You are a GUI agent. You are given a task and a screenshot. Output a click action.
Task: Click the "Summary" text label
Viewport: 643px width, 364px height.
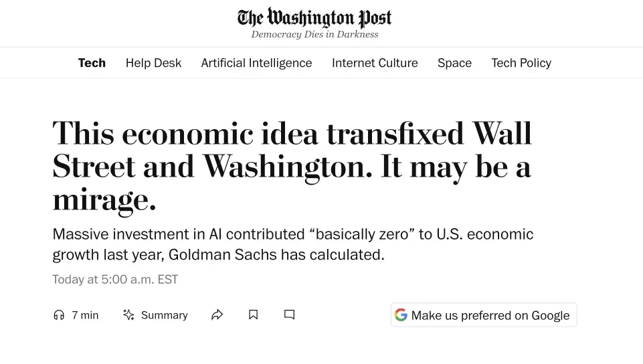[x=164, y=315]
